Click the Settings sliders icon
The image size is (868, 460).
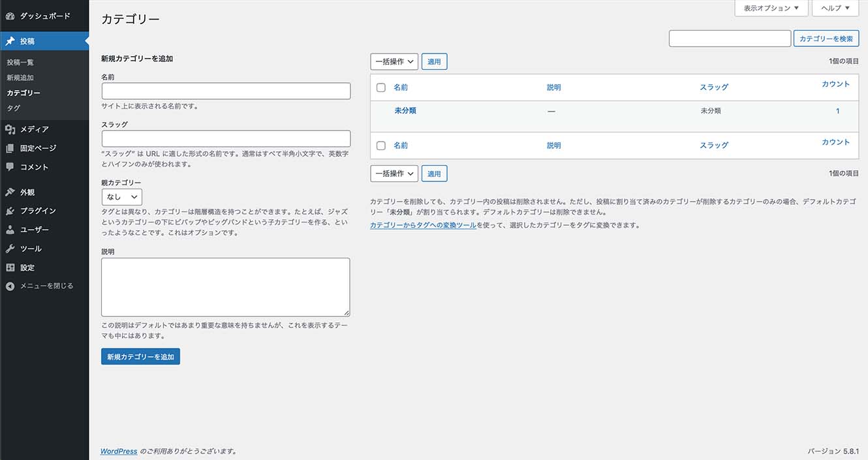click(10, 268)
